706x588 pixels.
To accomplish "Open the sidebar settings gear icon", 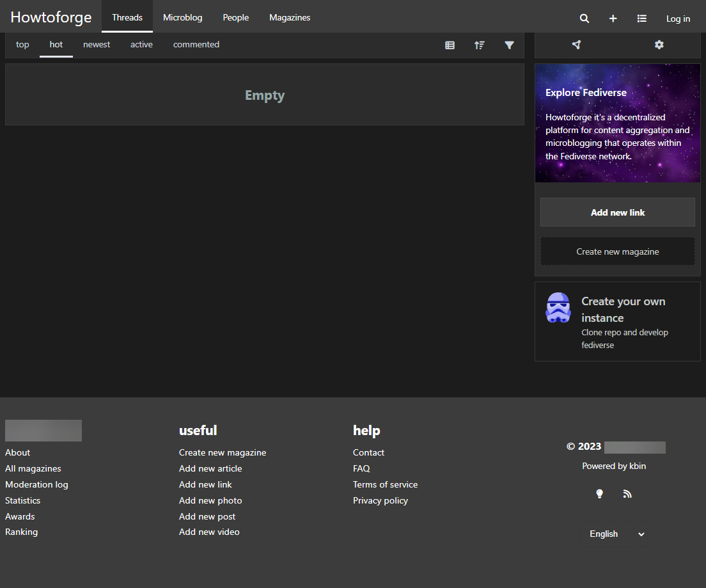I will (x=659, y=45).
